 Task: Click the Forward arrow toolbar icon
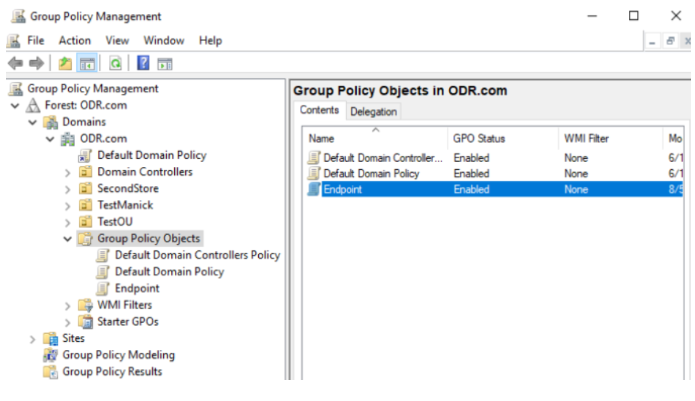click(36, 63)
